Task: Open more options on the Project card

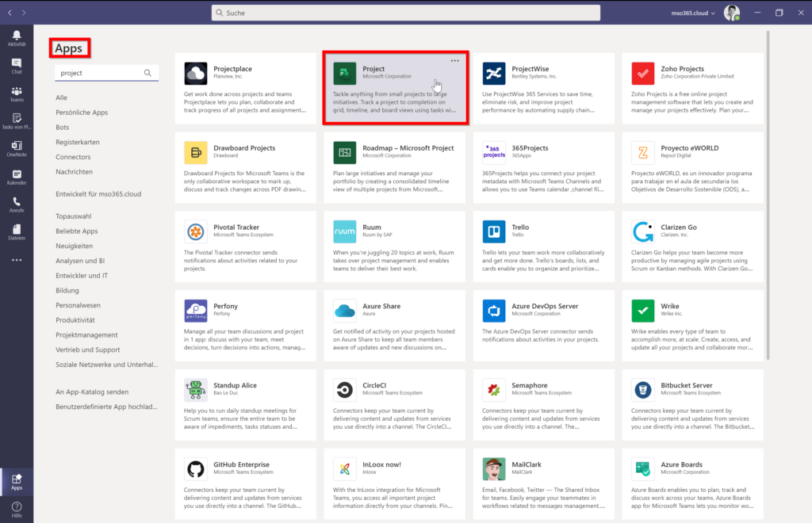Action: click(454, 60)
